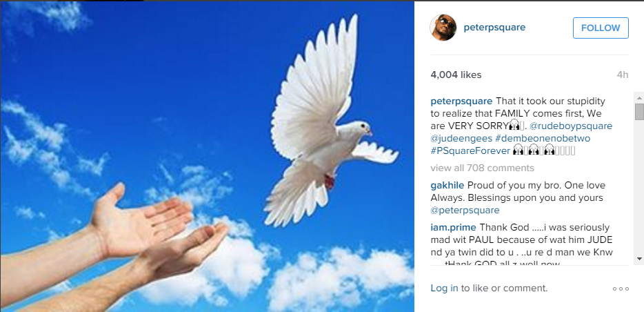The height and width of the screenshot is (312, 644).
Task: Click the 4h timestamp
Action: point(623,75)
